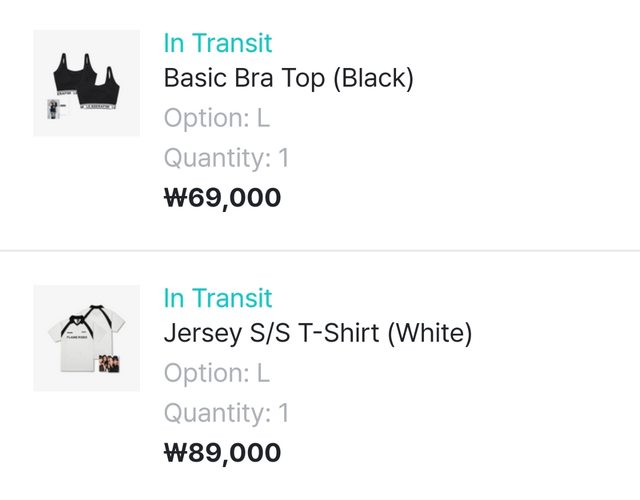Click In Transit status above Basic Bra Top
Screen dimensions: 640x500
(x=218, y=43)
